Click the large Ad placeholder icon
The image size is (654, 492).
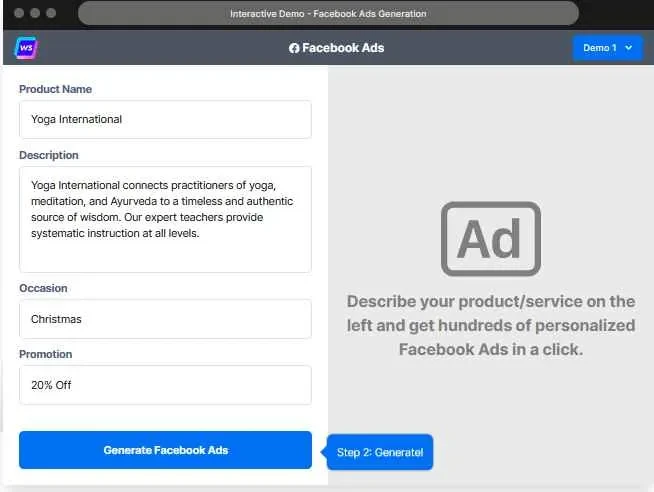[491, 239]
